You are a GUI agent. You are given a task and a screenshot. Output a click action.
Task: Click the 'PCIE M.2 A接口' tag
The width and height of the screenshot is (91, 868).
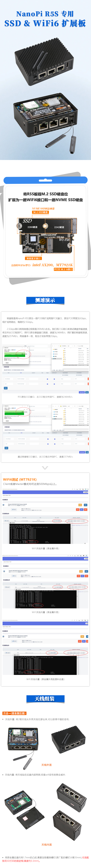63,269
